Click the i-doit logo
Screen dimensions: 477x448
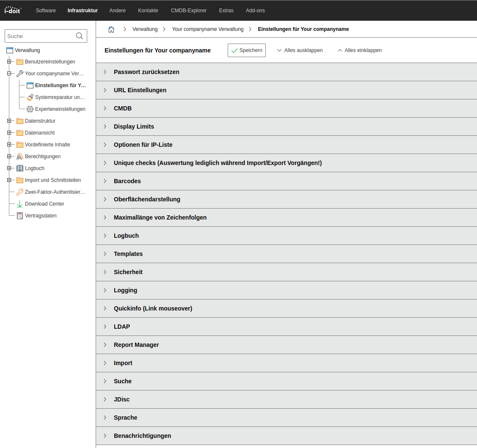[x=13, y=10]
